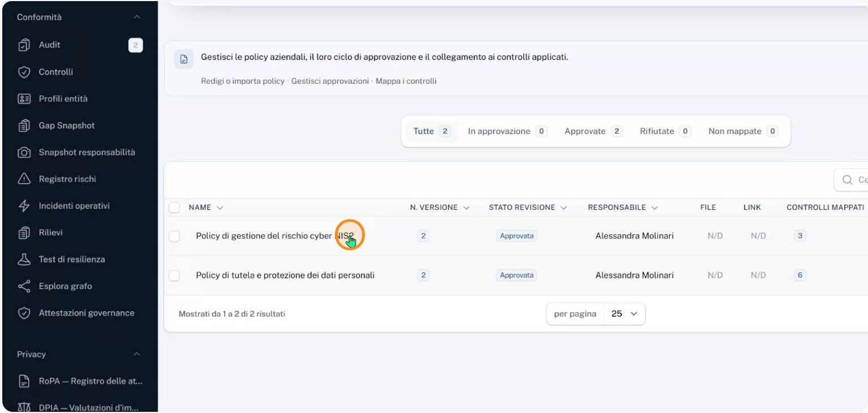Switch to the Rifiutate tab

(x=665, y=131)
